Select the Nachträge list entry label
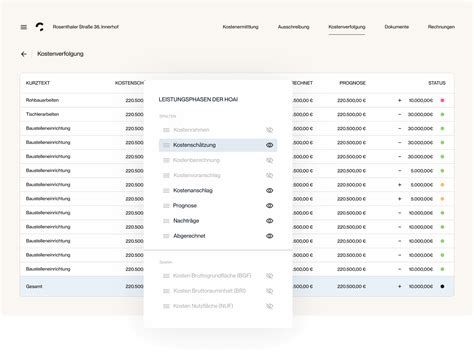This screenshot has height=363, width=474. 186,221
